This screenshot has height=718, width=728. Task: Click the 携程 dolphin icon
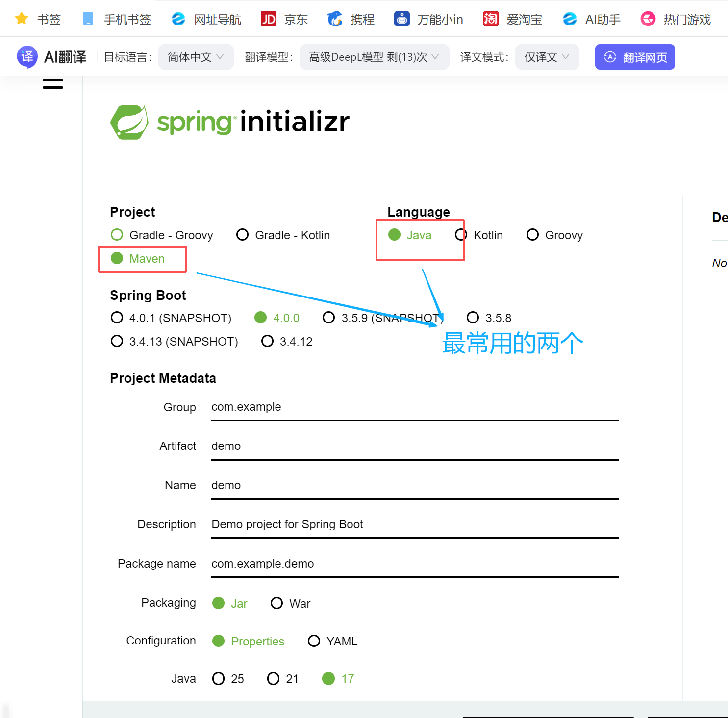click(x=335, y=19)
